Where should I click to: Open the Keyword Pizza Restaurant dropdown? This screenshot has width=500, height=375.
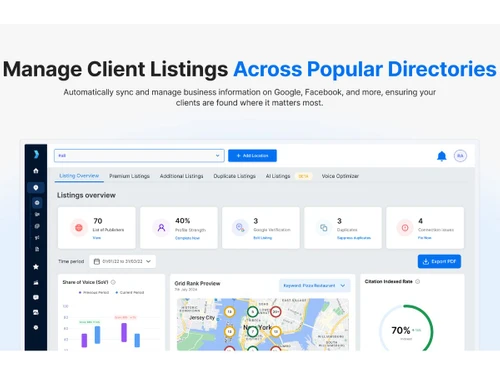pos(314,286)
